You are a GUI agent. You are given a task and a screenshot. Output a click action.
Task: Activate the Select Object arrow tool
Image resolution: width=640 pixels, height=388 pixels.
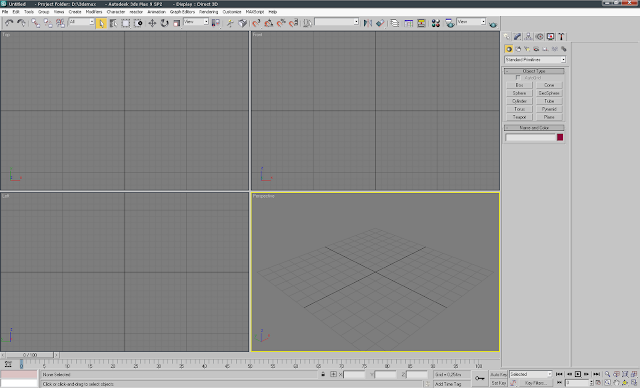pos(101,23)
